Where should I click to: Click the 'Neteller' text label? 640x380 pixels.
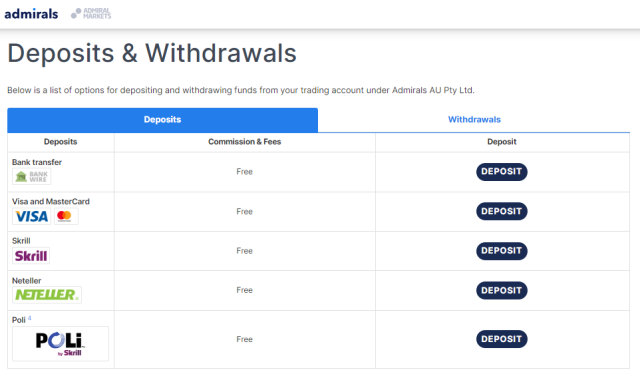(x=27, y=281)
